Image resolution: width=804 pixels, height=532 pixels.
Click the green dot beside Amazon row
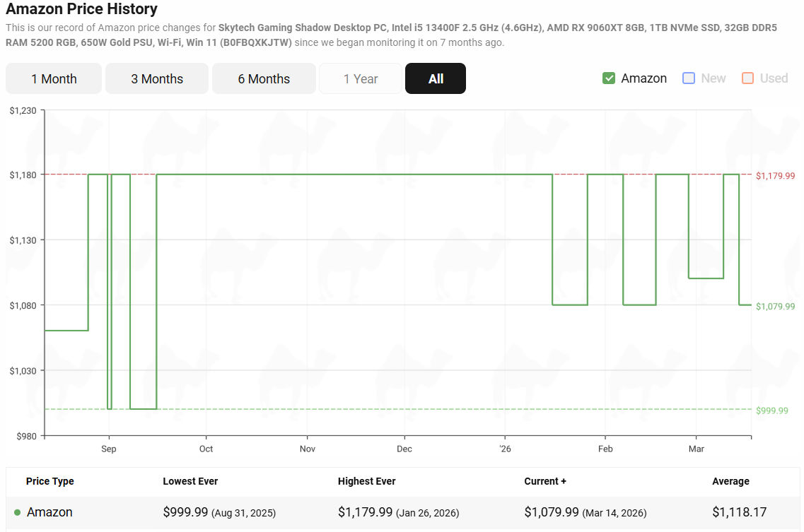pos(18,512)
